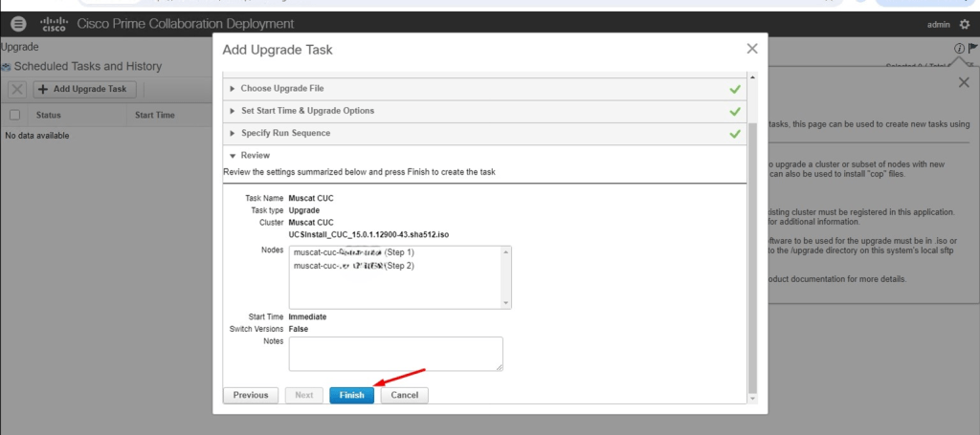980x435 pixels.
Task: Click inside the Notes text field
Action: click(395, 353)
